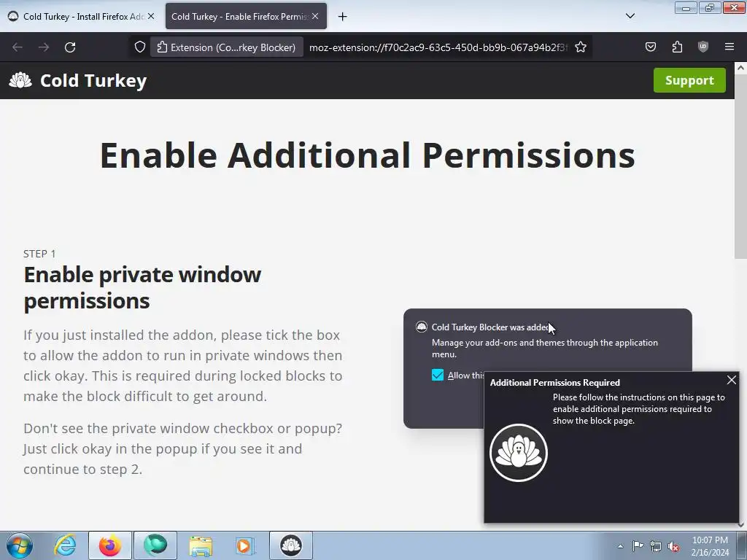Open a new browser tab

[x=342, y=17]
